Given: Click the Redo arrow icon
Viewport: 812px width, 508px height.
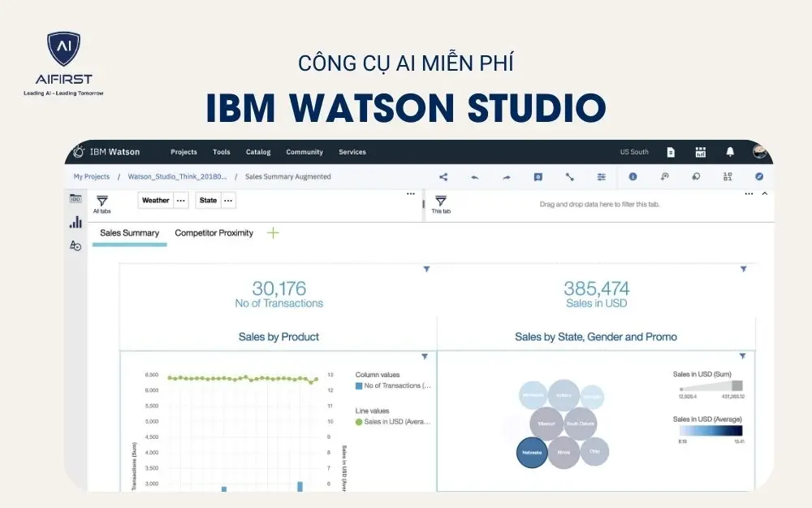Looking at the screenshot, I should 507,177.
